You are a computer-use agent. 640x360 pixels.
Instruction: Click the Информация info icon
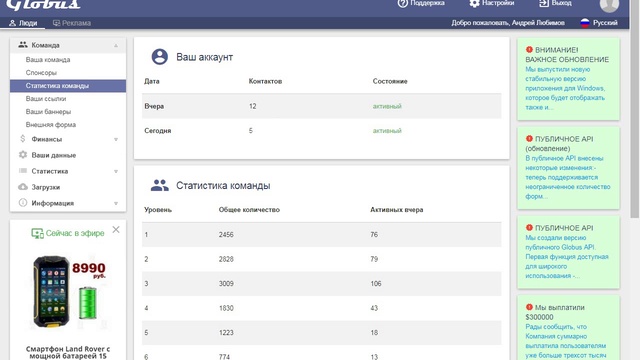pyautogui.click(x=23, y=202)
